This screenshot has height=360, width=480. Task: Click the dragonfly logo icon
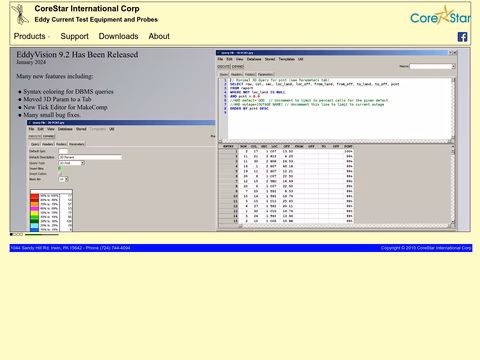pyautogui.click(x=20, y=15)
